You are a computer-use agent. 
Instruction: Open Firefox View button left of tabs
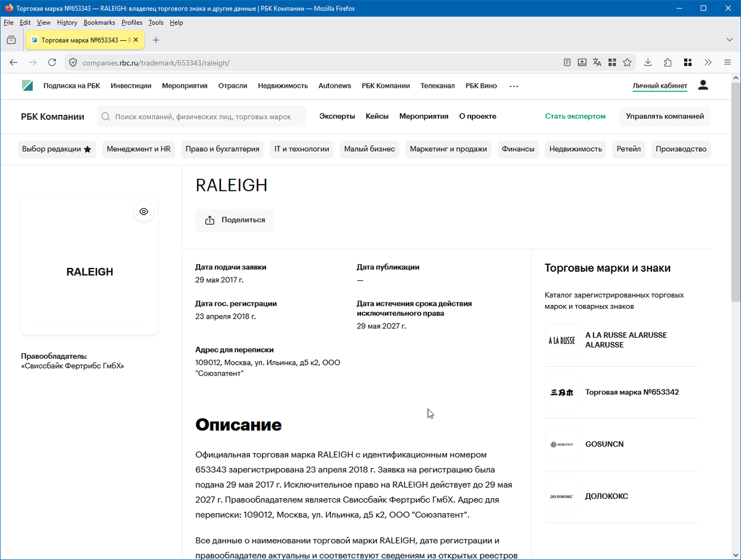(10, 40)
